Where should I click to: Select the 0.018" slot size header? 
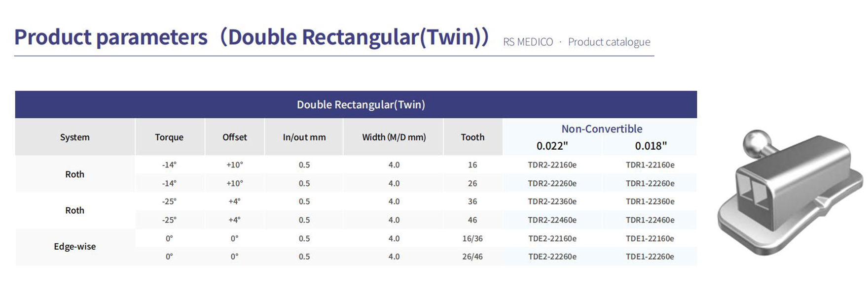click(x=651, y=146)
